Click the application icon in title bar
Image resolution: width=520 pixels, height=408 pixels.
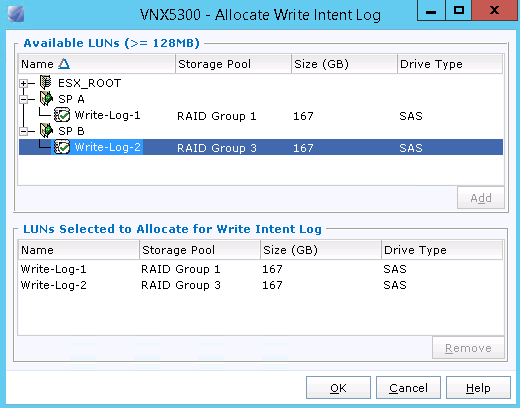coord(16,14)
